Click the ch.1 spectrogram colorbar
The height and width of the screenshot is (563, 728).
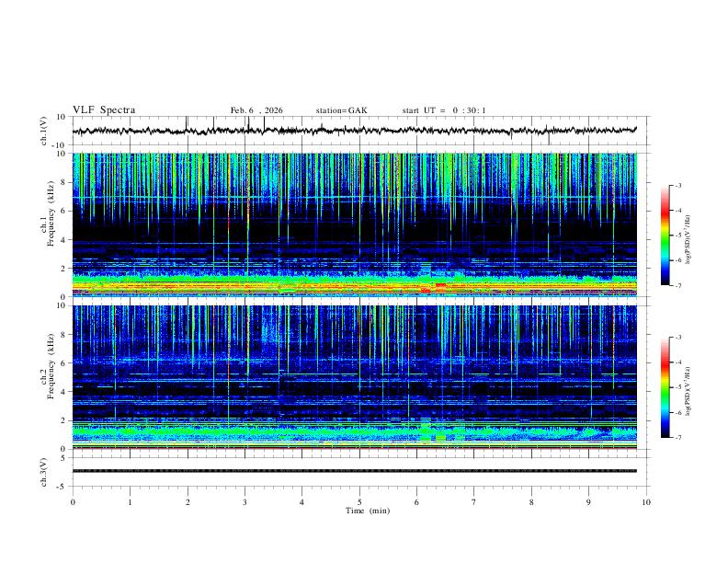[665, 236]
